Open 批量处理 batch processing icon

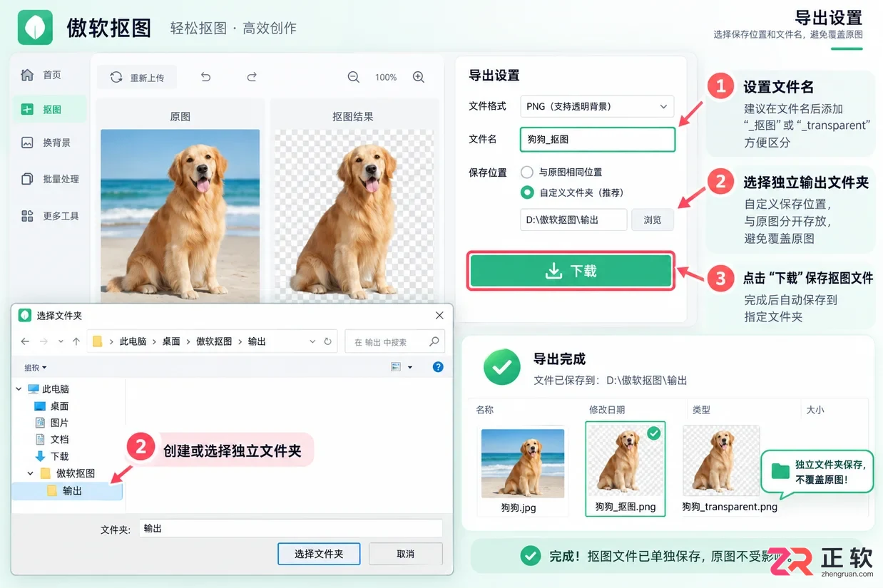click(x=27, y=179)
